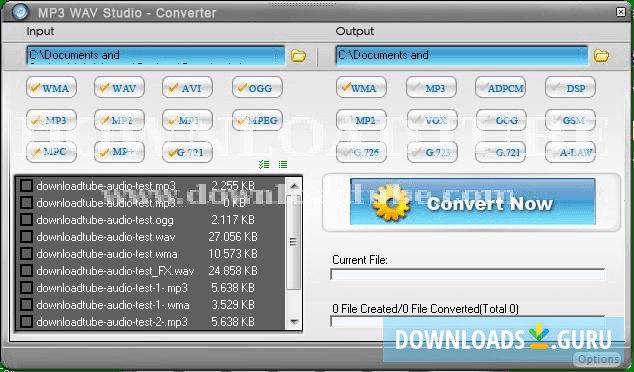Open the Options button
This screenshot has width=634, height=372.
(598, 359)
